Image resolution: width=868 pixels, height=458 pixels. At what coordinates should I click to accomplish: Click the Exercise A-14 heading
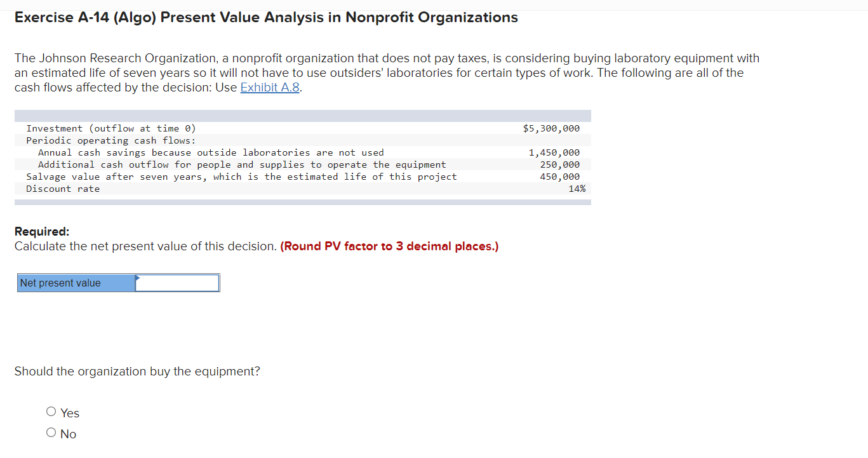265,17
